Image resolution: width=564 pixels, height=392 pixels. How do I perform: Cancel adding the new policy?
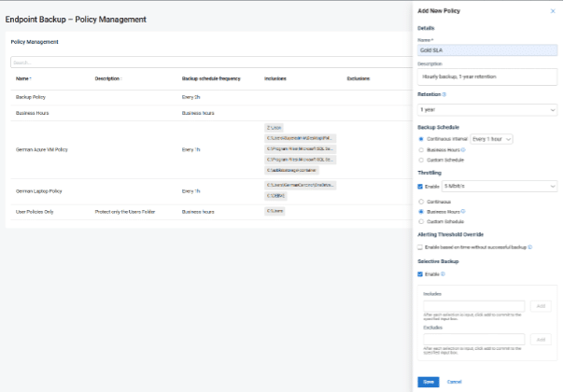tap(455, 382)
